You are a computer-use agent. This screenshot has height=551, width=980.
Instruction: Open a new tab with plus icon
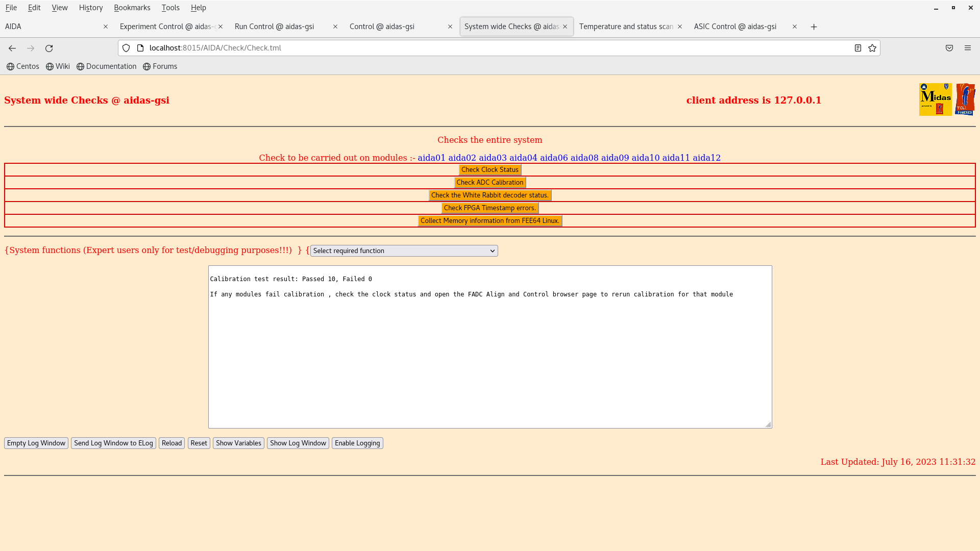814,27
